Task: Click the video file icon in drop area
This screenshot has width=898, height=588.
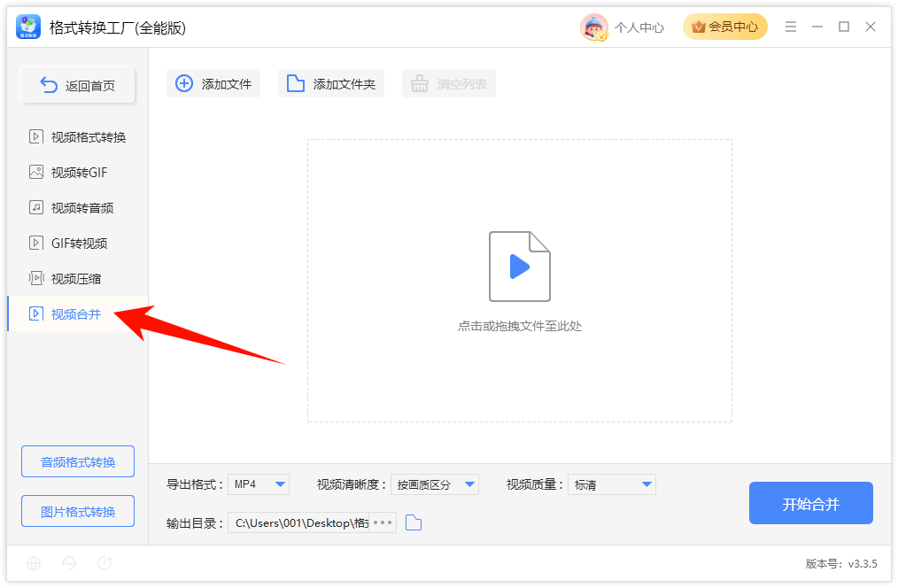Action: pos(520,267)
